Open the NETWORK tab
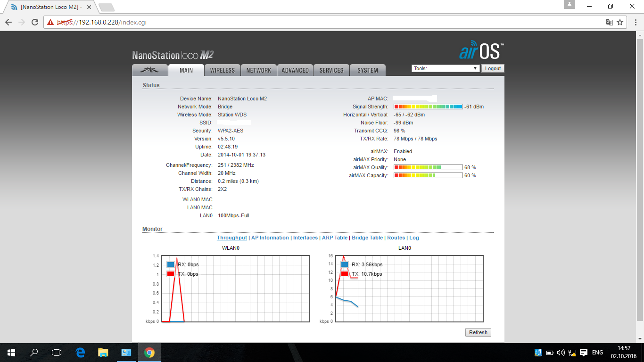This screenshot has height=362, width=644. click(x=259, y=70)
